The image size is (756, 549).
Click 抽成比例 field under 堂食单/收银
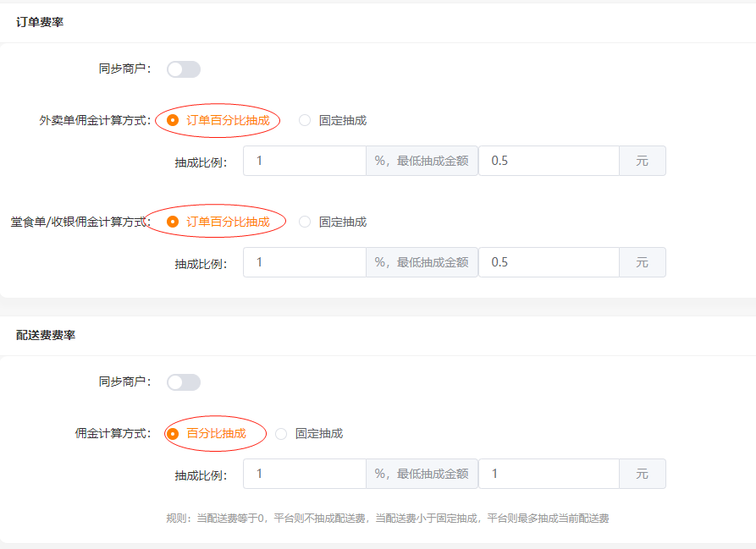305,262
